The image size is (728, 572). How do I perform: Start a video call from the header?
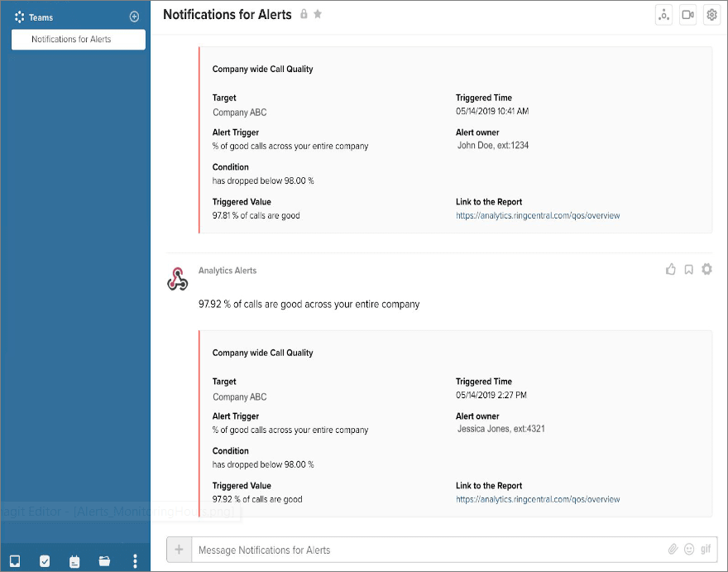click(x=687, y=14)
